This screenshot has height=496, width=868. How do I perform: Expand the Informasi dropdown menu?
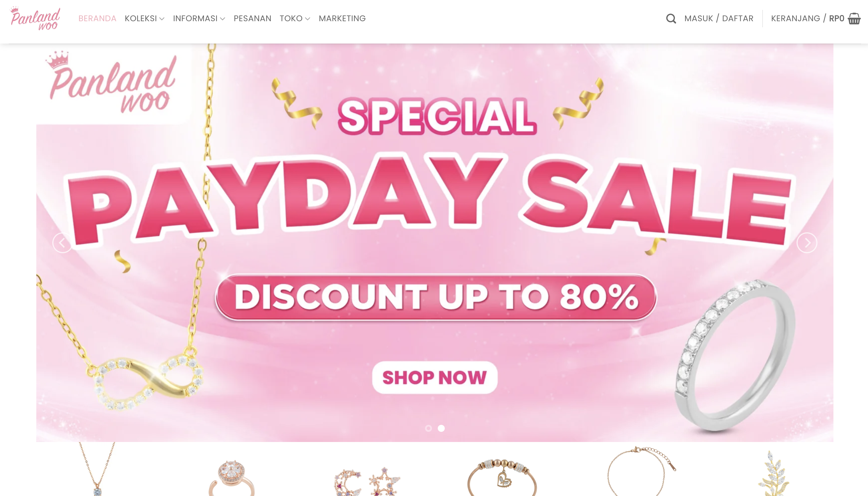click(x=199, y=18)
